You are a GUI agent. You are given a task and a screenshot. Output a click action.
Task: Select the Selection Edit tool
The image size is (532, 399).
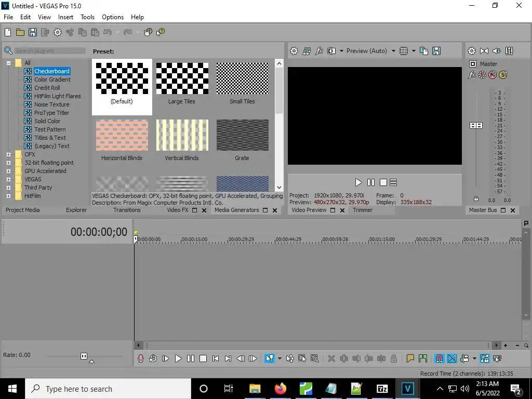(x=302, y=358)
